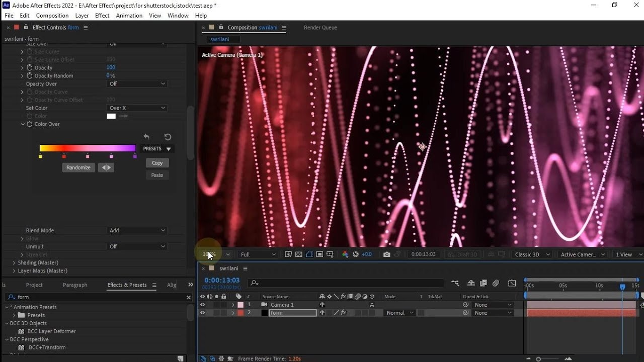Expand Layer Maps (Master) section
This screenshot has width=644, height=362.
[14, 271]
